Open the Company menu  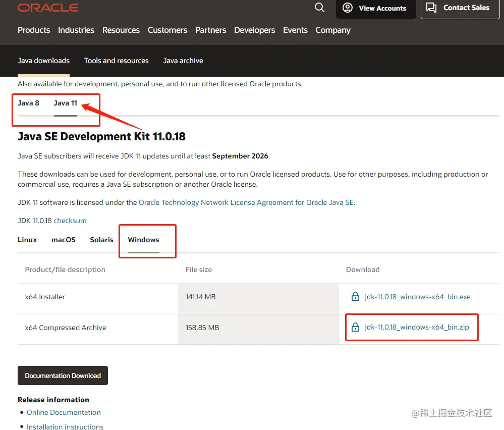click(x=332, y=30)
